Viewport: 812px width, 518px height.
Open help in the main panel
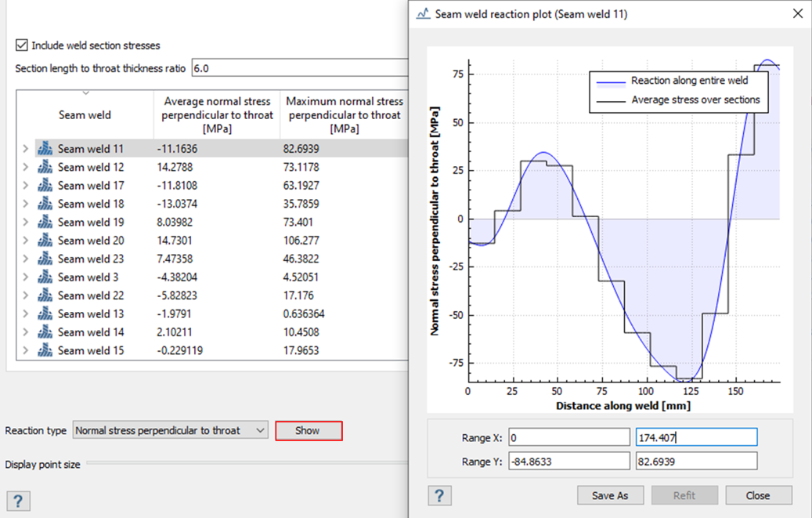[18, 502]
